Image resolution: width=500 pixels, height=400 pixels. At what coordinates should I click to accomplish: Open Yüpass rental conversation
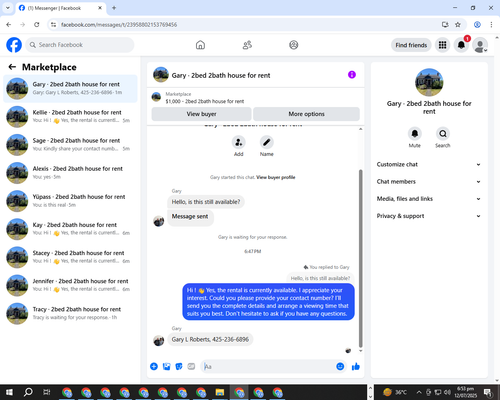click(x=70, y=201)
